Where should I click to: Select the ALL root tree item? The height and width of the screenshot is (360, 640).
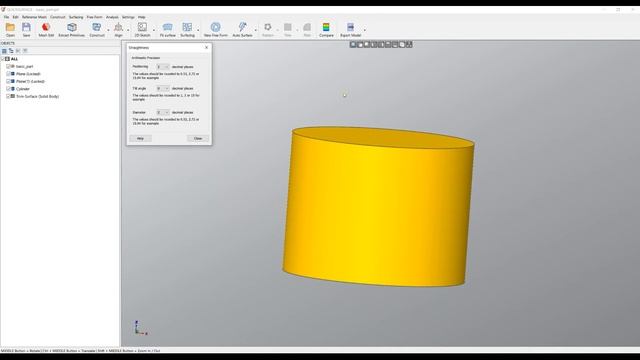14,59
